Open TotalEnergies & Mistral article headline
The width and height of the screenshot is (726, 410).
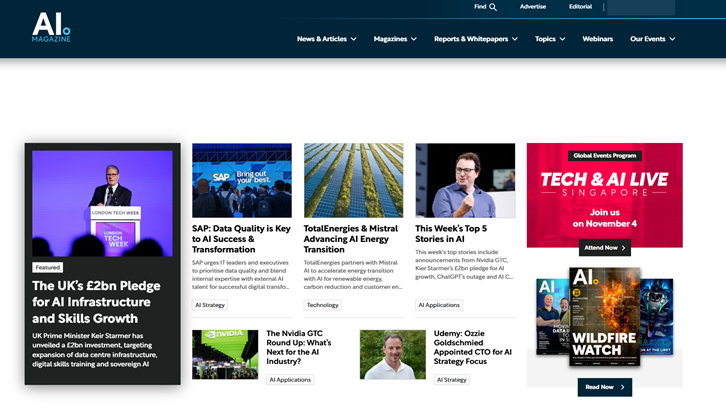pyautogui.click(x=350, y=239)
